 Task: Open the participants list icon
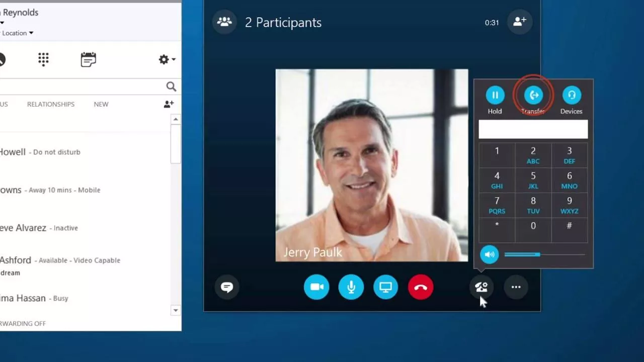point(224,22)
